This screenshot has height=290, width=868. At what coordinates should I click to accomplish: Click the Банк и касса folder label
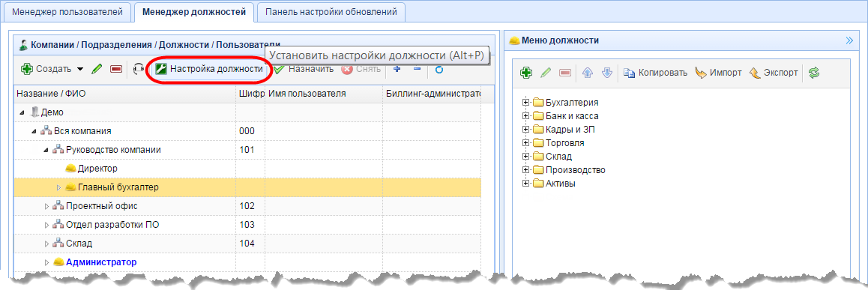tap(572, 116)
